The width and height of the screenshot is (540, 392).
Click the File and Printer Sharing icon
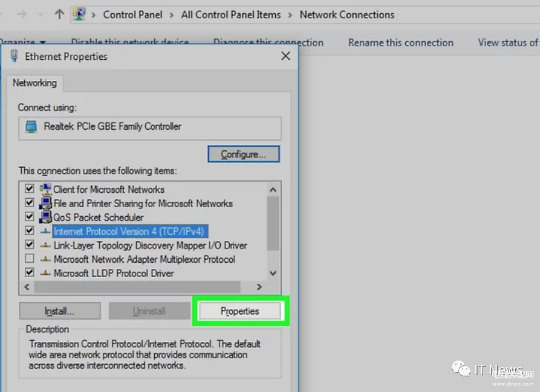(45, 203)
